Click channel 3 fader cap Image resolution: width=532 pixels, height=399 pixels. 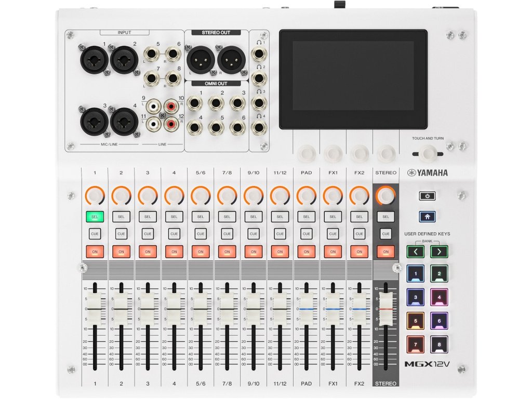[x=148, y=309]
